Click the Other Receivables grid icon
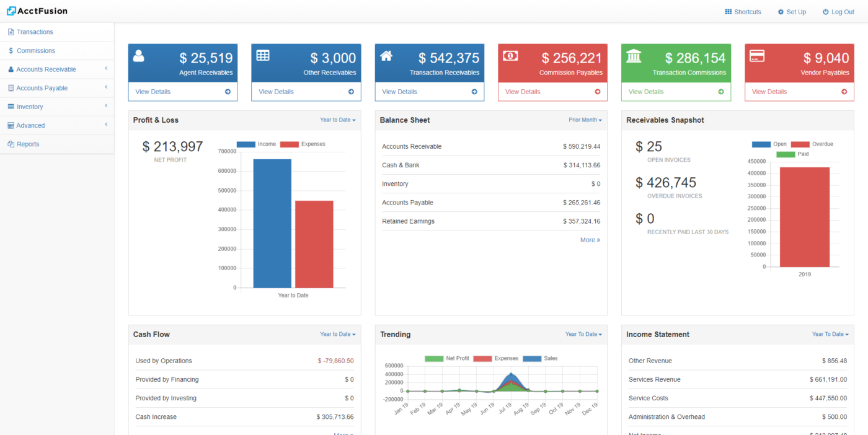Screen dimensions: 868x435 262,55
